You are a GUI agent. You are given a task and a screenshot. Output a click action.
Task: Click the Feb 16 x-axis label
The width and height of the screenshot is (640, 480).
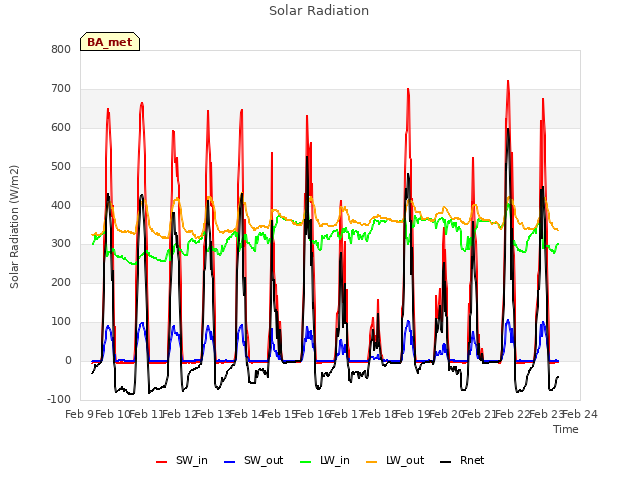click(x=312, y=414)
